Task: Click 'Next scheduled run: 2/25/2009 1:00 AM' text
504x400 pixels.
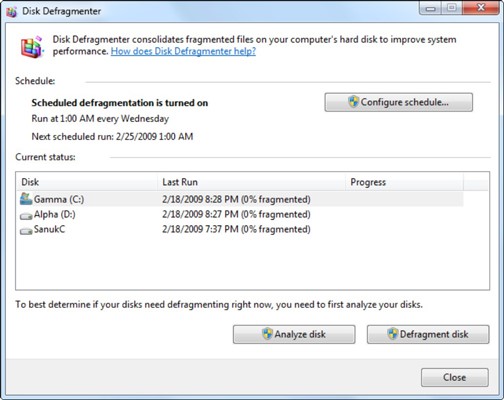Action: point(112,137)
